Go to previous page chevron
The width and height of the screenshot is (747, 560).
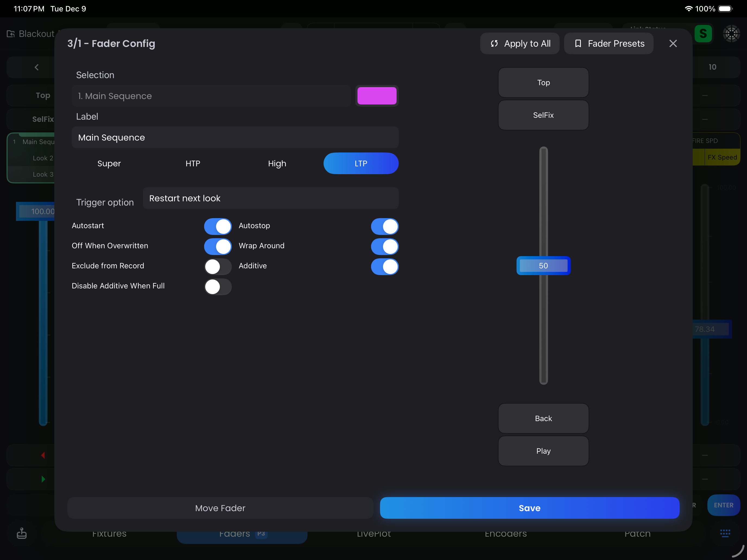click(36, 67)
